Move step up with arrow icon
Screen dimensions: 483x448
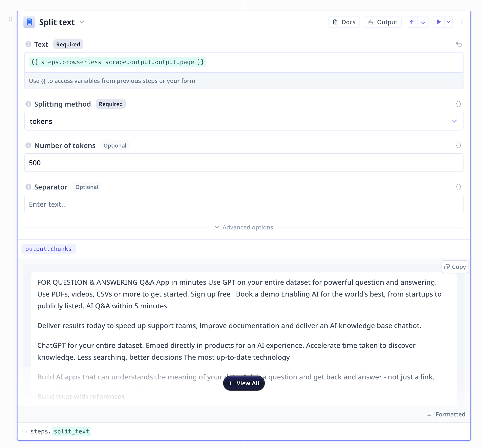[412, 22]
